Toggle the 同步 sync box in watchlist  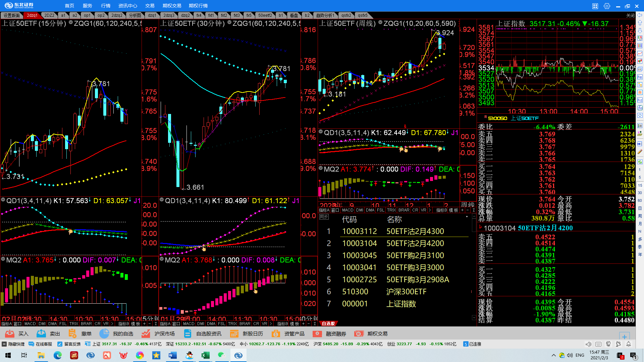(324, 217)
